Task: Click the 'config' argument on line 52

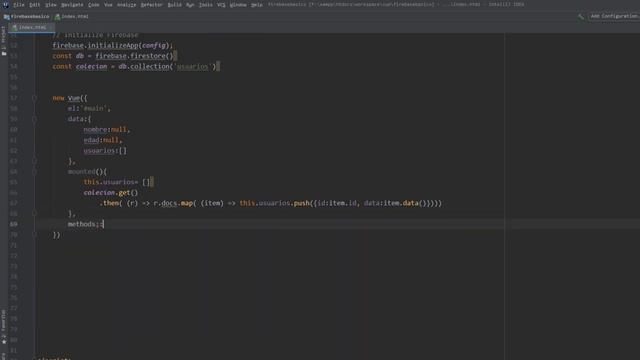Action: tap(154, 45)
